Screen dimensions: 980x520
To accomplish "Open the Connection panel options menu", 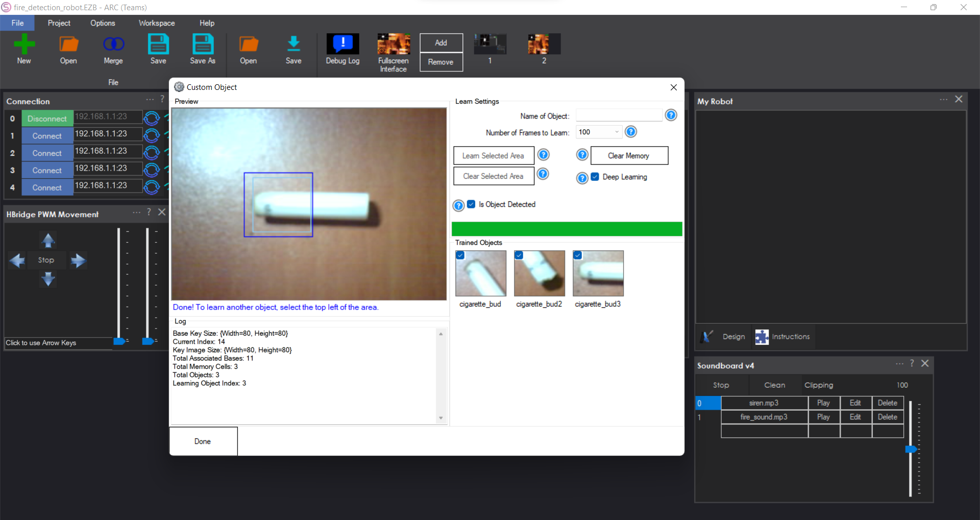I will point(149,100).
